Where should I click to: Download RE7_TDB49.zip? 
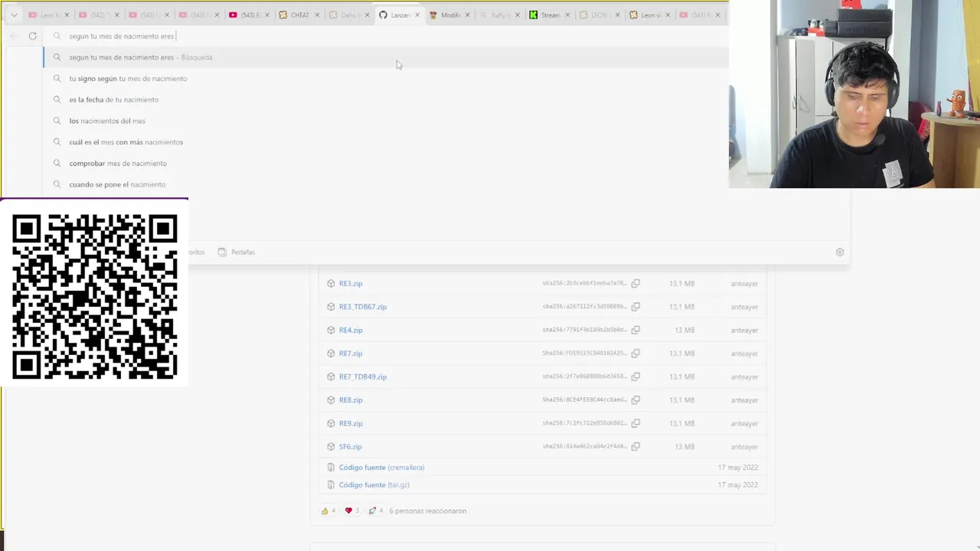(x=363, y=377)
